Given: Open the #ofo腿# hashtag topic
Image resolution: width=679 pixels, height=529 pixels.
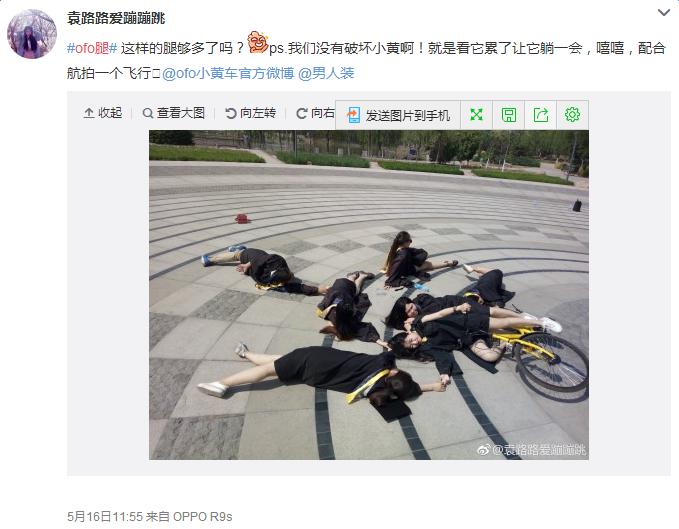Looking at the screenshot, I should coord(92,48).
